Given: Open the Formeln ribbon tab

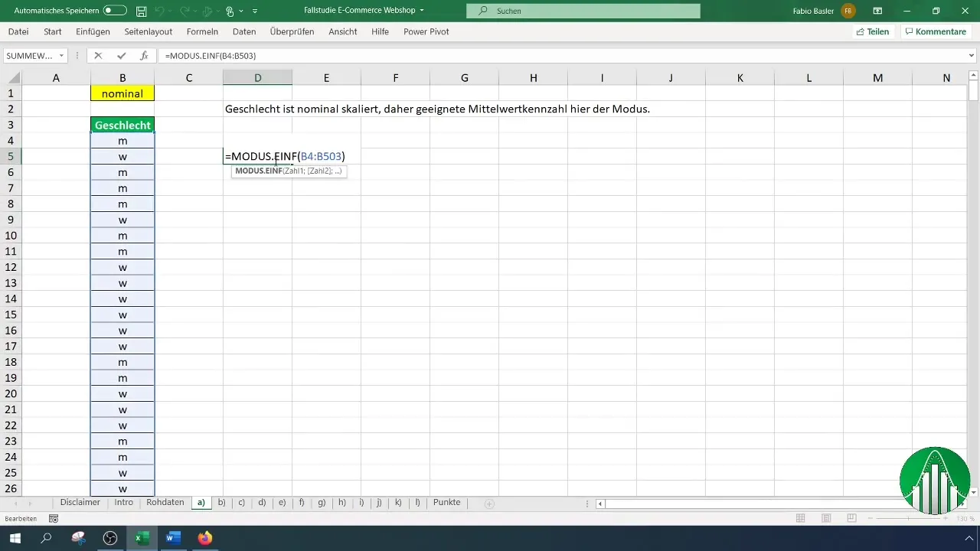Looking at the screenshot, I should tap(202, 31).
